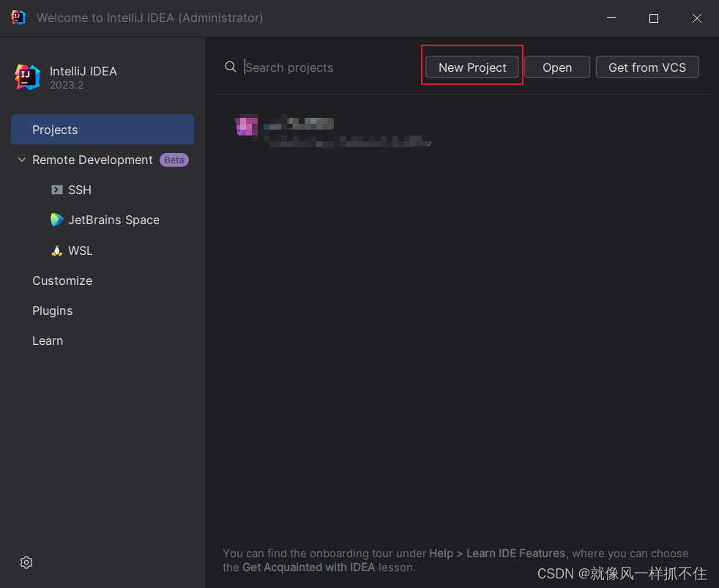Open the Remote Development entry
The height and width of the screenshot is (588, 719).
92,160
